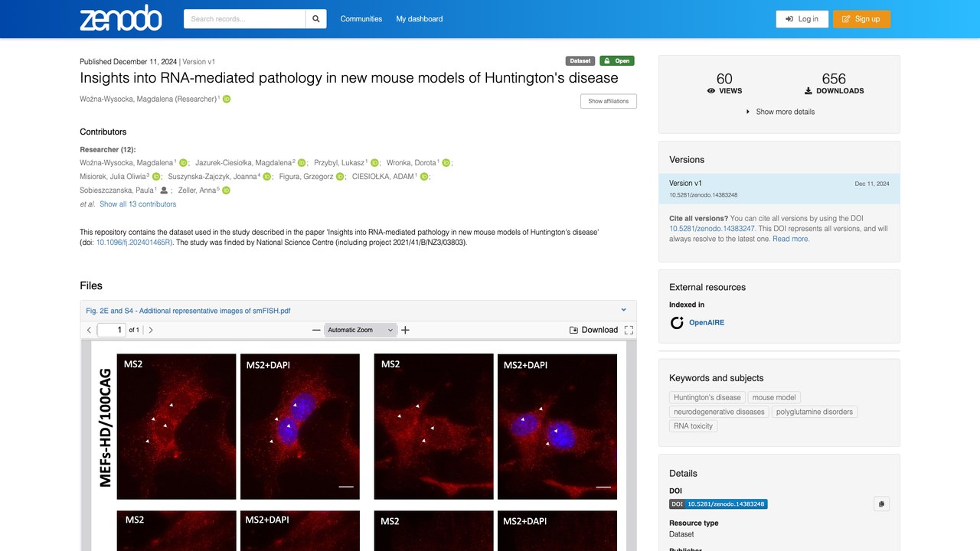Viewport: 980px width, 551px height.
Task: Click the Sign up button
Action: click(861, 19)
